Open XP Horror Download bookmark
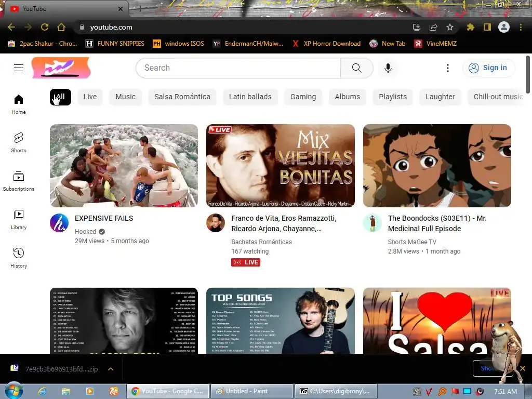Viewport: 532px width, 399px height. pyautogui.click(x=326, y=44)
